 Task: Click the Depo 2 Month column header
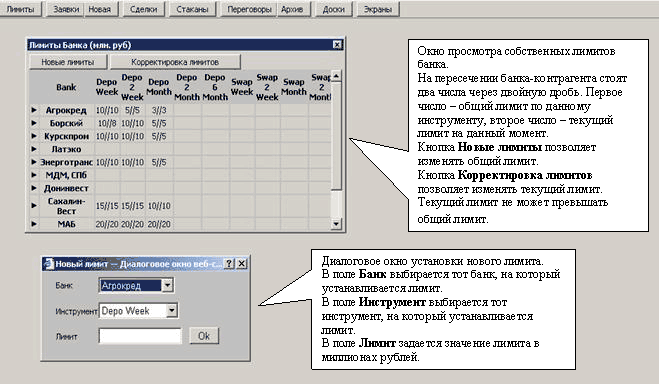click(x=187, y=87)
